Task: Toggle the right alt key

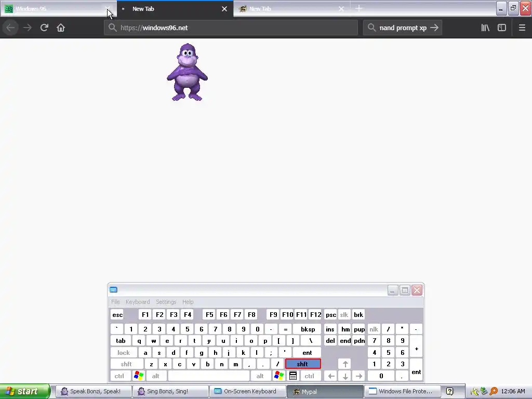Action: tap(260, 376)
